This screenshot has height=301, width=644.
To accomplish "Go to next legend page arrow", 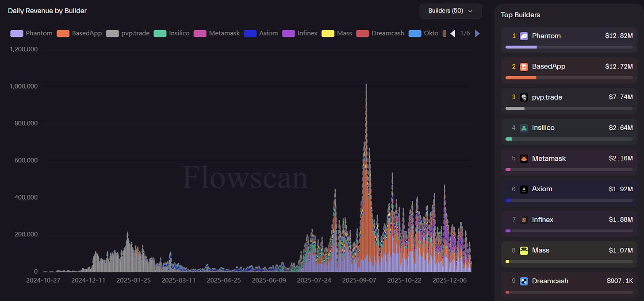I will click(477, 33).
